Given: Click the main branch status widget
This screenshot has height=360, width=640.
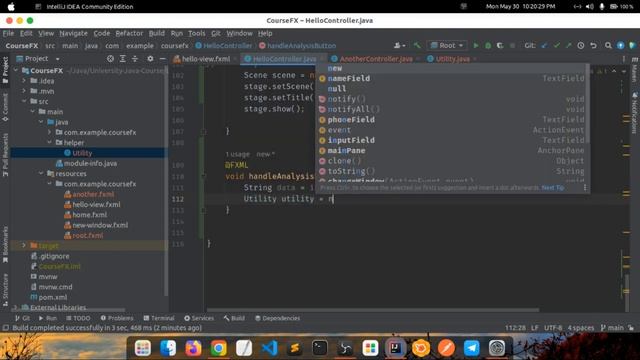Looking at the screenshot, I should [x=613, y=328].
